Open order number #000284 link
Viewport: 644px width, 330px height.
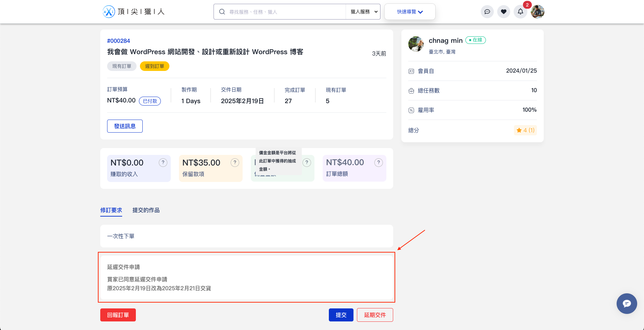(x=118, y=41)
